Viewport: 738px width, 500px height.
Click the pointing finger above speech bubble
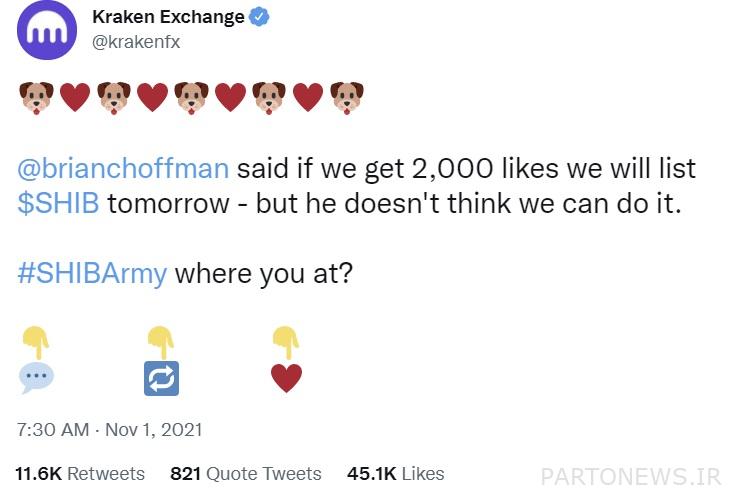[36, 342]
